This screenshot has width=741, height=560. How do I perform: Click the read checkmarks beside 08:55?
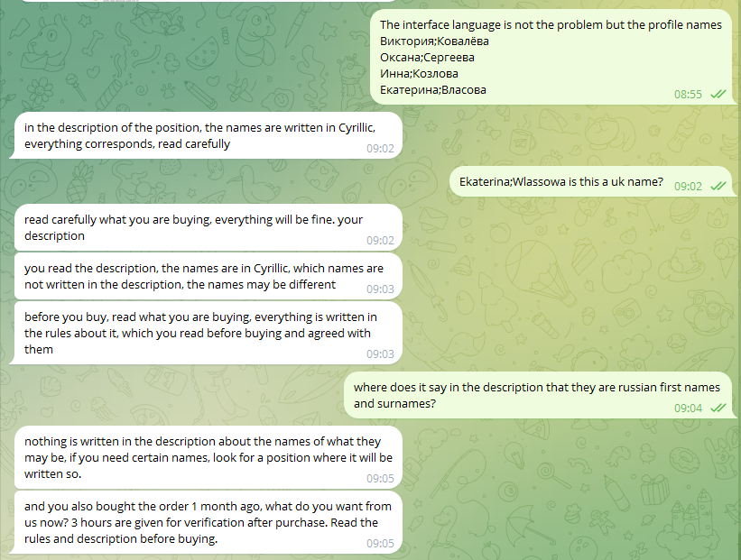click(x=718, y=94)
